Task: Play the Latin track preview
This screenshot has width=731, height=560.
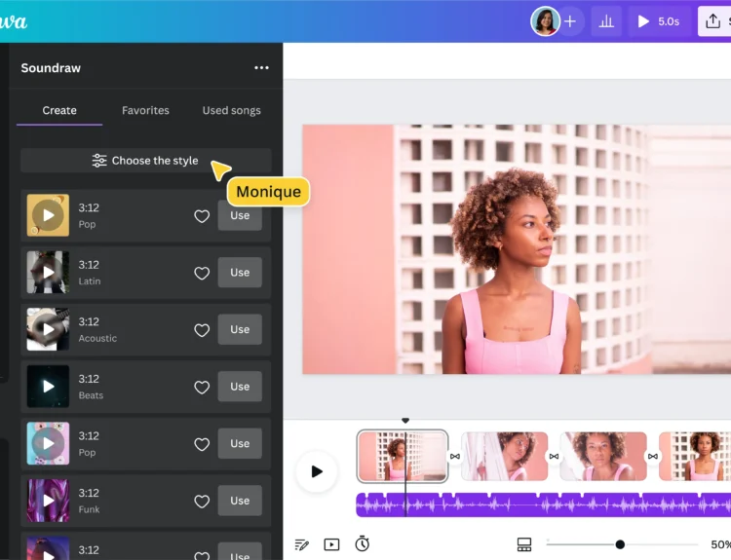Action: tap(48, 272)
